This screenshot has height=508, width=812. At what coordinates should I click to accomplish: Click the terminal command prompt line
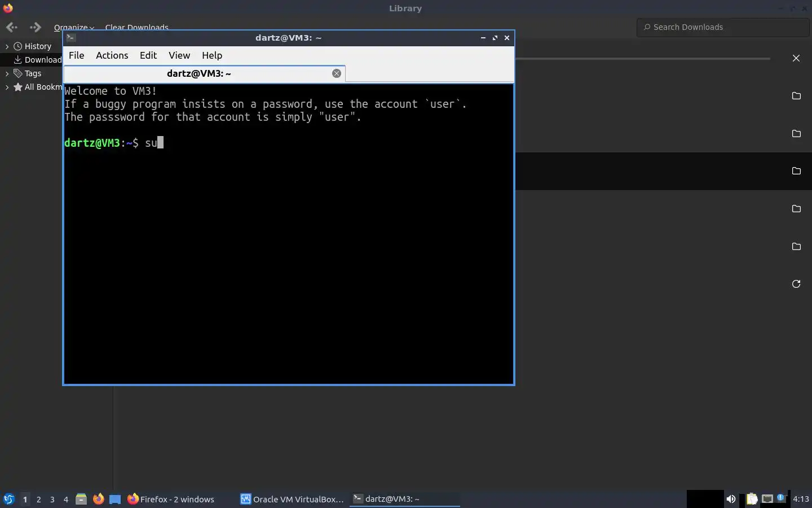click(289, 143)
